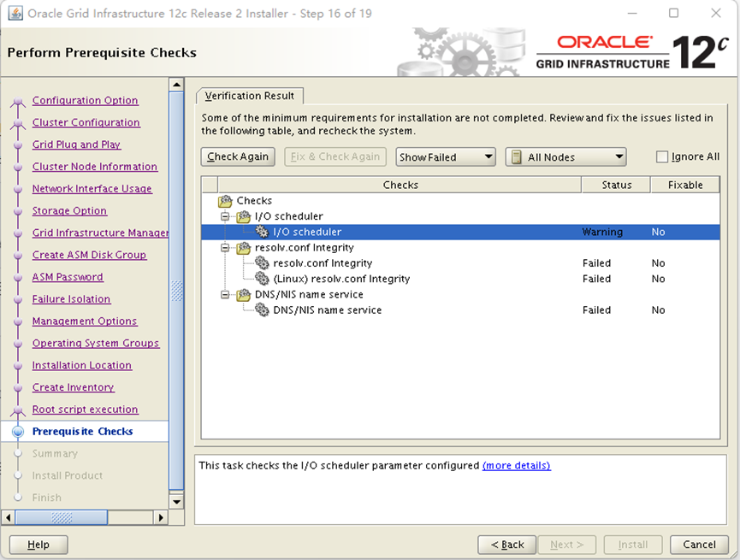The width and height of the screenshot is (740, 560).
Task: Go to Grid Plug and Play step
Action: 76,144
